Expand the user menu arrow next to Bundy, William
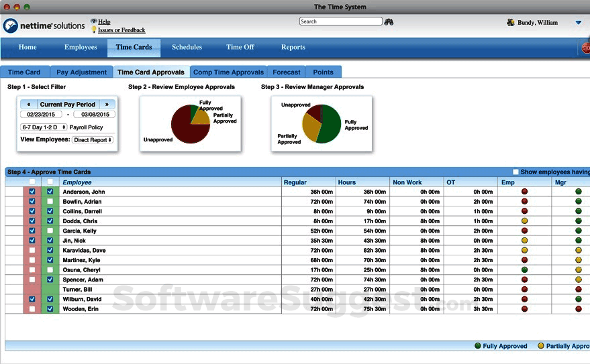The image size is (590, 364). [x=578, y=23]
